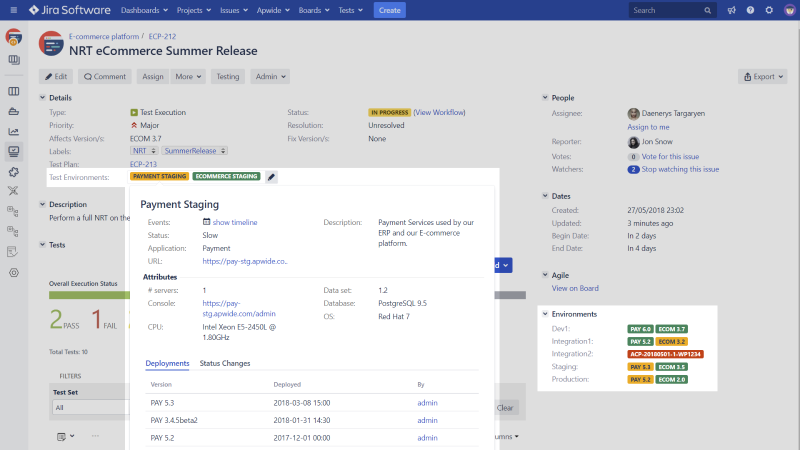The image size is (800, 450).
Task: Open the Dashboards menu
Action: coord(144,10)
